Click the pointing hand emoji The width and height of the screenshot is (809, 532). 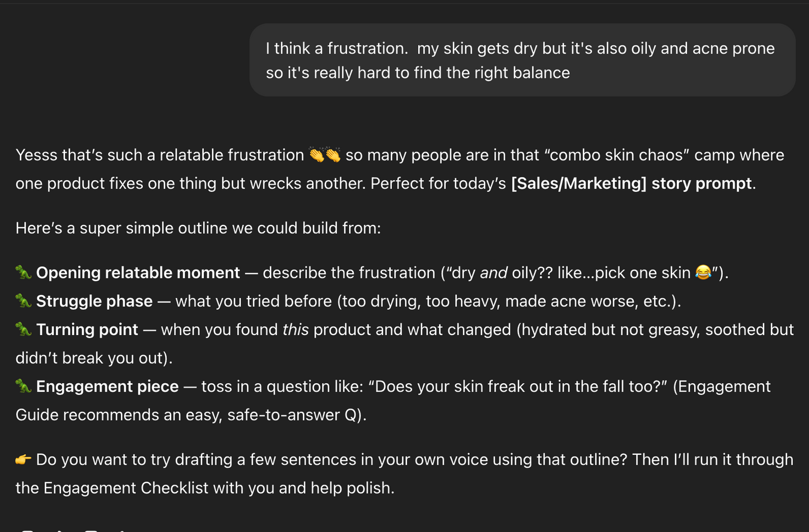(23, 460)
